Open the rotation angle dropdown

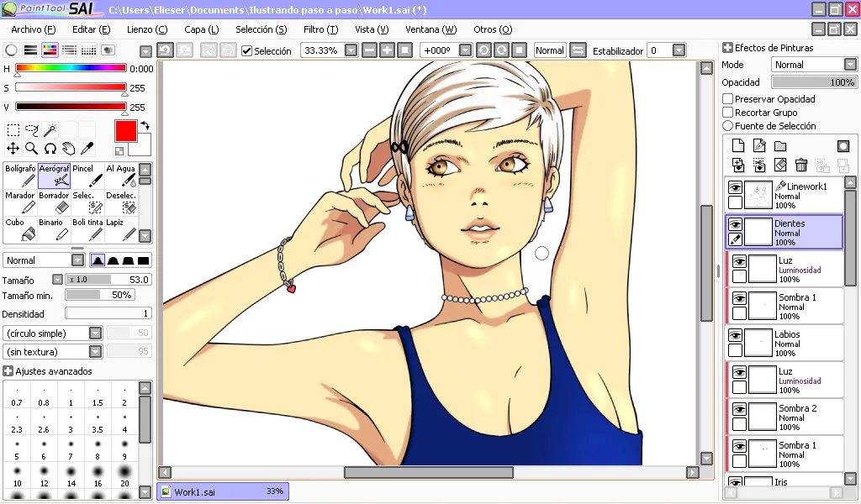(465, 50)
